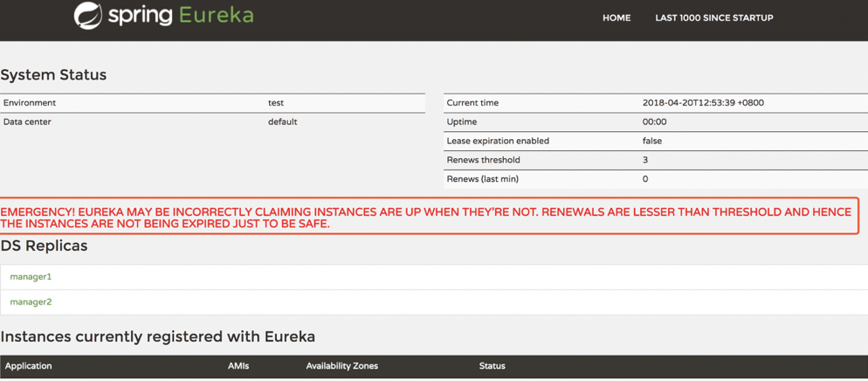The image size is (868, 381).
Task: Select the environment value 'test'
Action: click(276, 103)
